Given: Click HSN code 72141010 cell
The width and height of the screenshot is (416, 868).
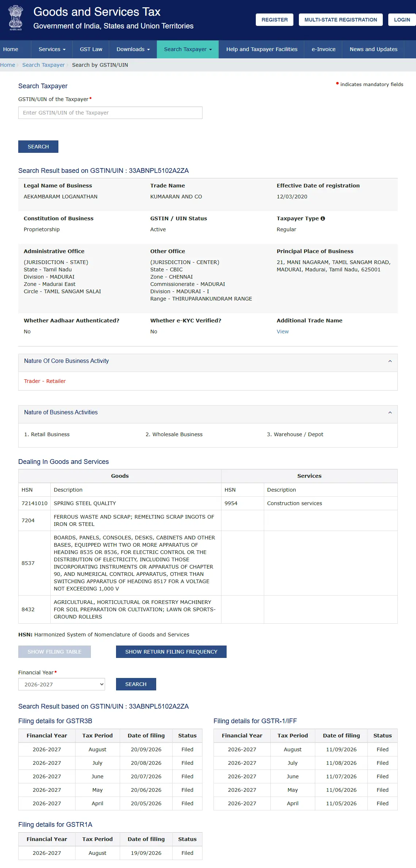Looking at the screenshot, I should tap(34, 503).
